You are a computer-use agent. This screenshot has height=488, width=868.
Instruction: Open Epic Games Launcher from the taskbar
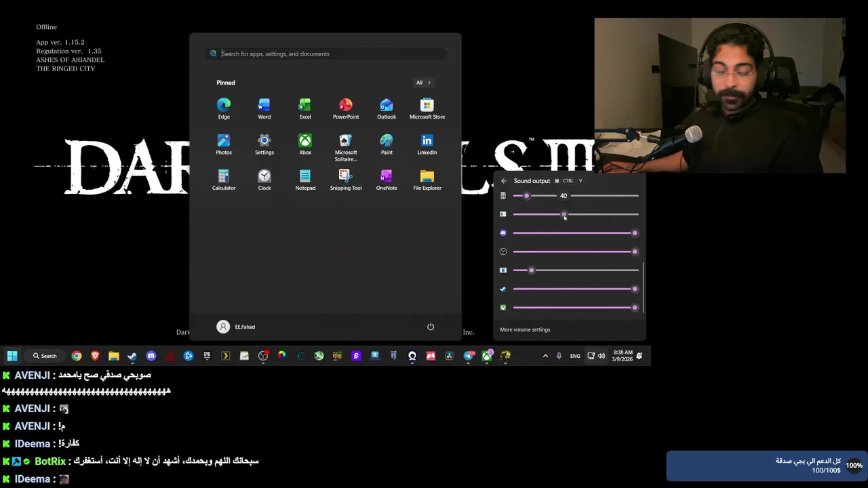207,356
